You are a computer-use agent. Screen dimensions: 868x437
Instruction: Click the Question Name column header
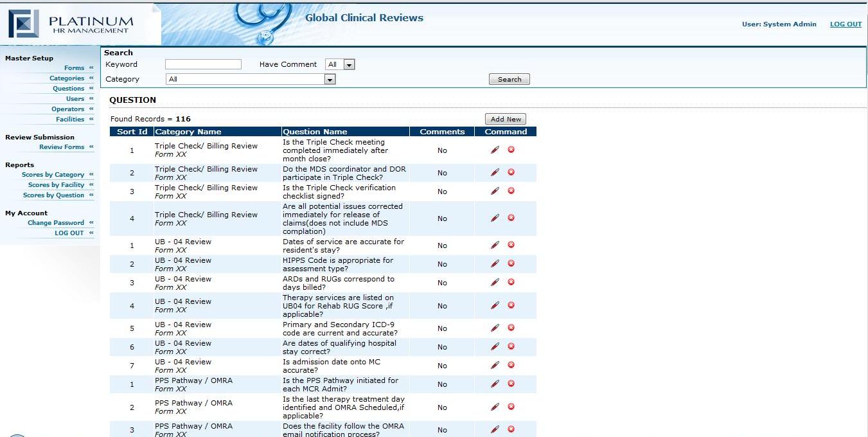click(x=346, y=132)
